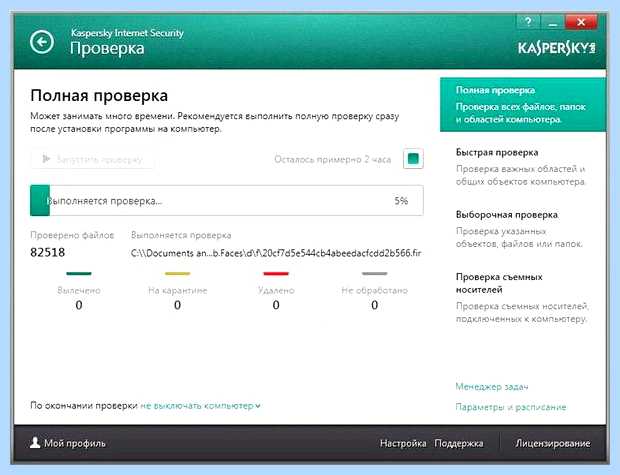Click the gray 'Не обработано' color marker
The width and height of the screenshot is (620, 475).
374,273
